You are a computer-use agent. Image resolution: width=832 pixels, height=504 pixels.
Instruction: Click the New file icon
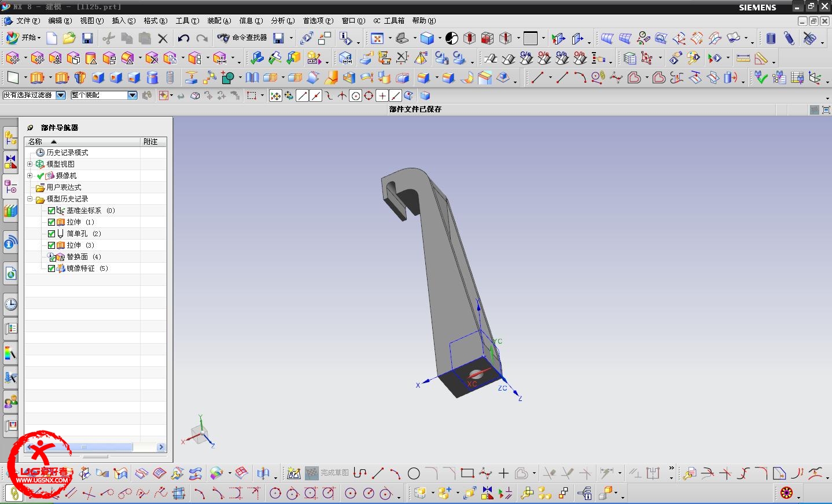click(52, 38)
